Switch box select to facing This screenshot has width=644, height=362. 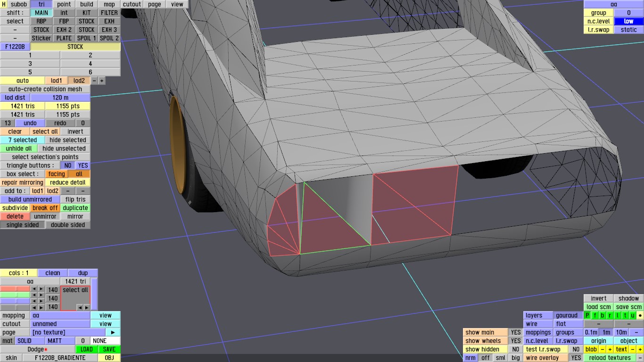(x=57, y=174)
